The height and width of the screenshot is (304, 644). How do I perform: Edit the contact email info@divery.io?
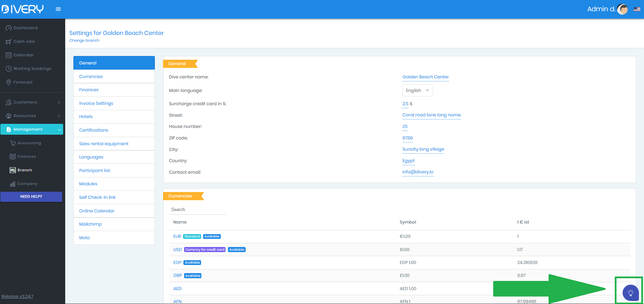click(418, 172)
